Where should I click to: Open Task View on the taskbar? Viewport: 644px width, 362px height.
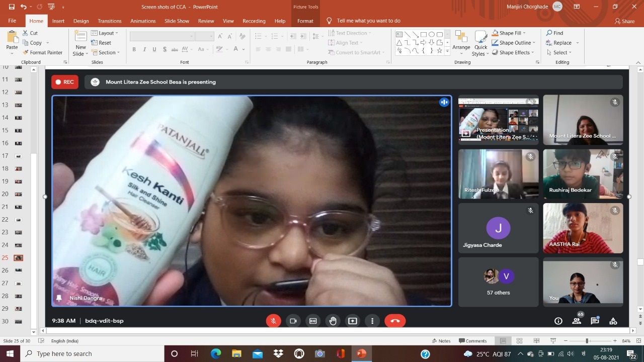(194, 354)
